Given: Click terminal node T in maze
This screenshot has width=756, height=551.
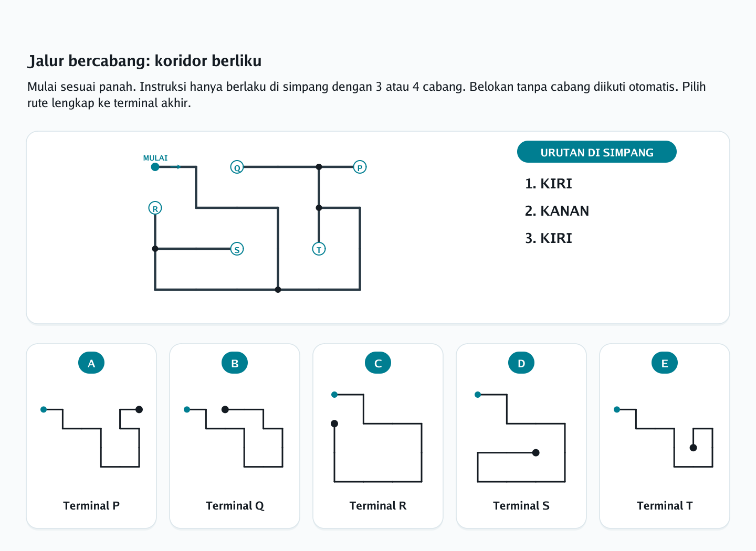Looking at the screenshot, I should (x=319, y=249).
